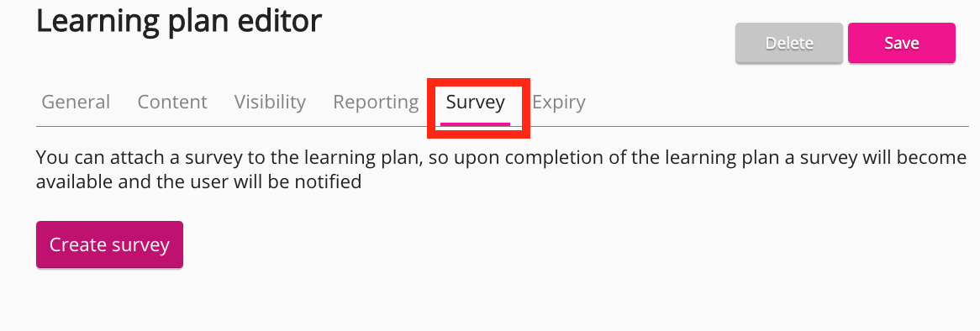Select the pink Save button
This screenshot has width=980, height=331.
[x=901, y=43]
